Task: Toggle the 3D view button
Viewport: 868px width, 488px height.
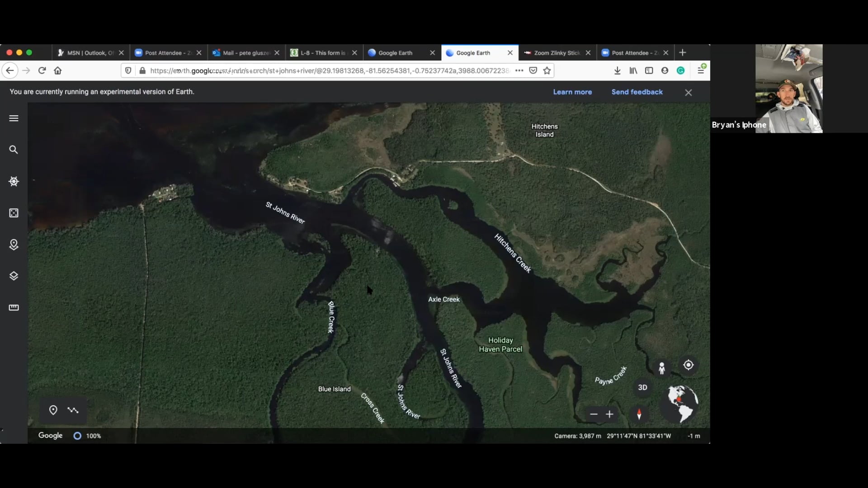Action: (x=642, y=388)
